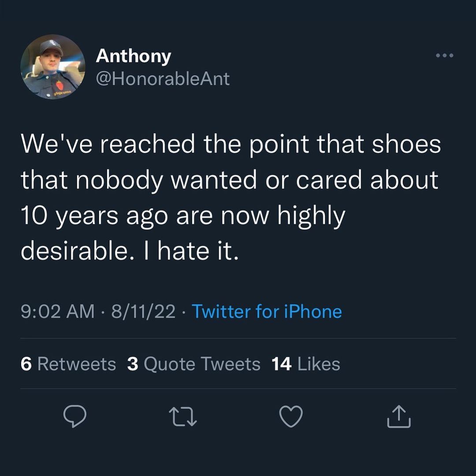
Task: Open the @HonorableAnt handle
Action: click(163, 79)
